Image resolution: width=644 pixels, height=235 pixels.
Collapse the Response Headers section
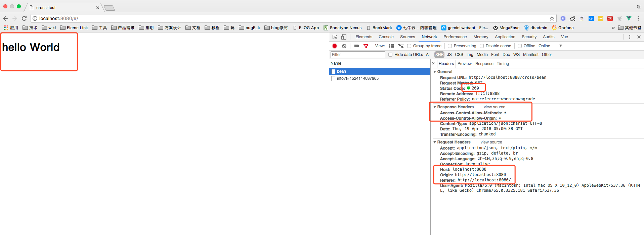(x=435, y=107)
